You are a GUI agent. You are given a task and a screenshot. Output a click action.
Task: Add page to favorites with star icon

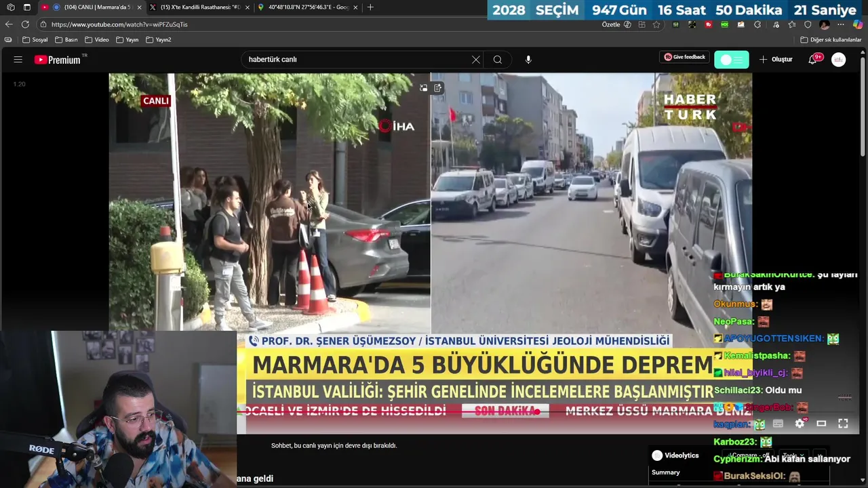[x=656, y=24]
